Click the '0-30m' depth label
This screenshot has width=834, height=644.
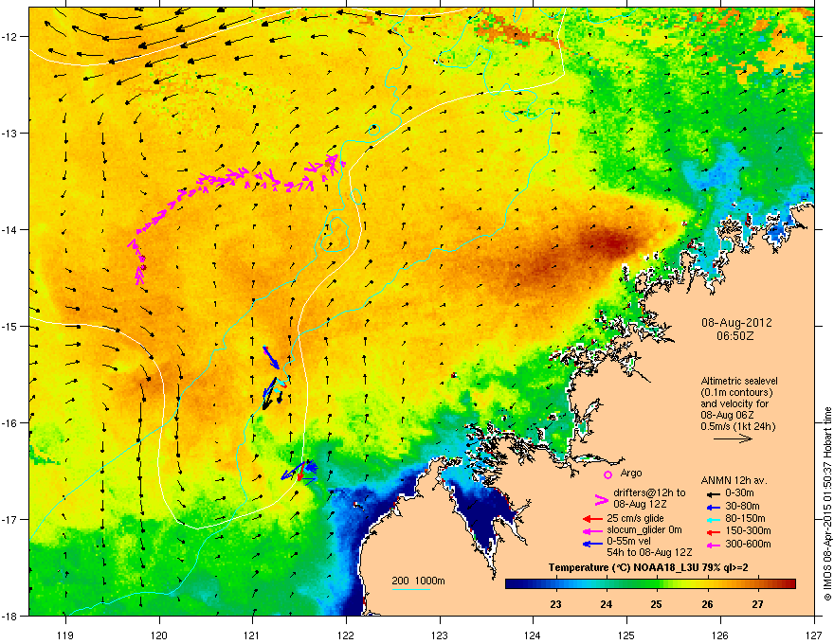(739, 493)
